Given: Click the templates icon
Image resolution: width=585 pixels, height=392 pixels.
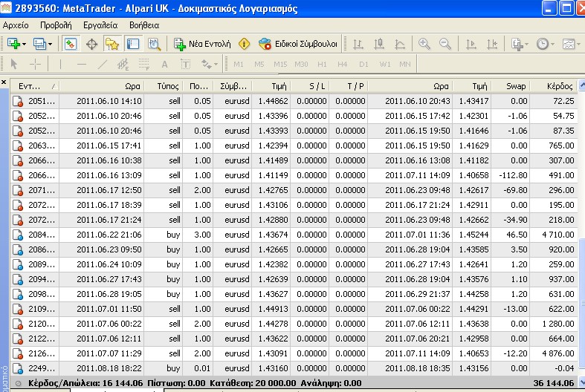Looking at the screenshot, I should (569, 44).
